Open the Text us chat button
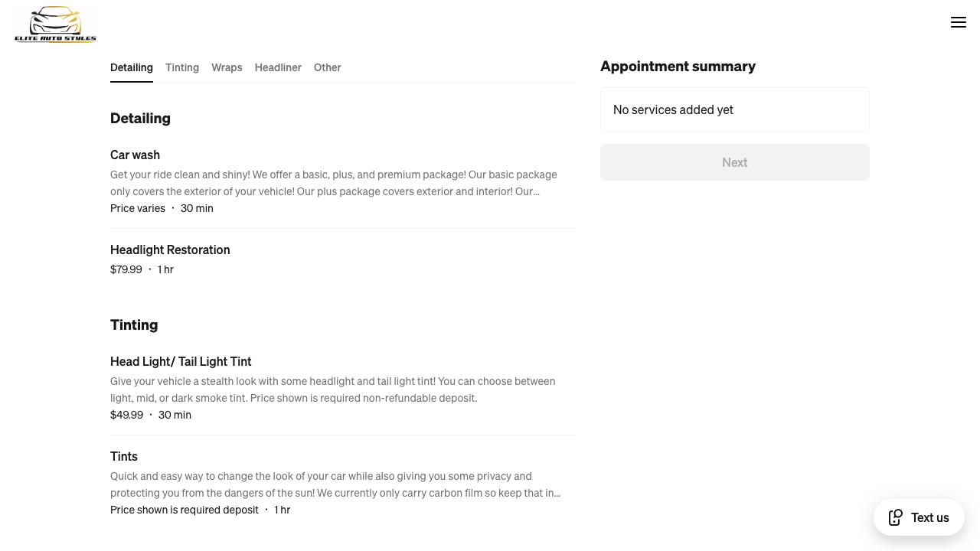Screen dimensions: 980x551 [929, 517]
